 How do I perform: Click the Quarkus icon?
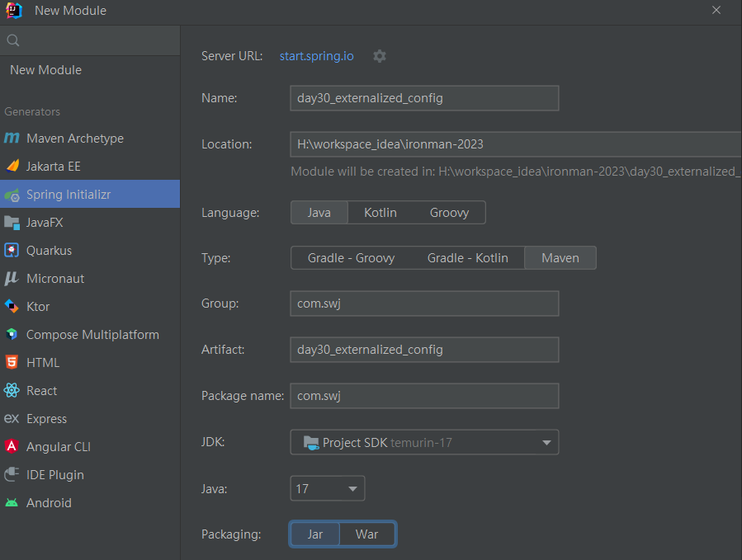point(12,250)
